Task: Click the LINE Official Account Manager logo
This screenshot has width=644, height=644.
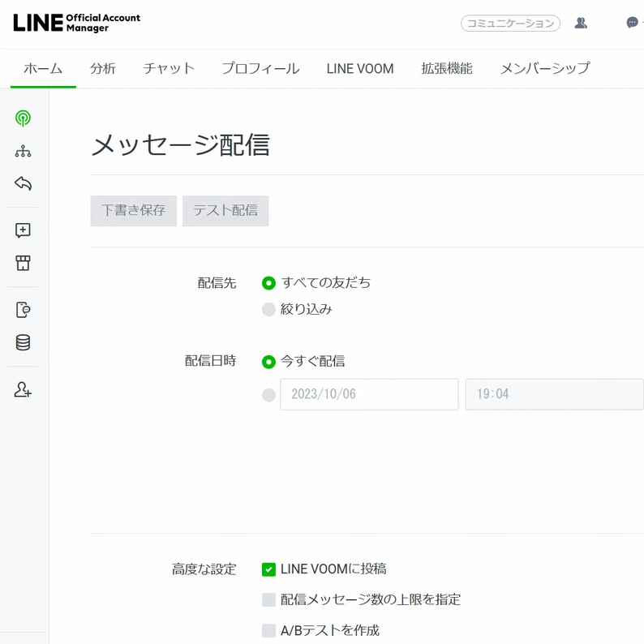Action: (77, 23)
